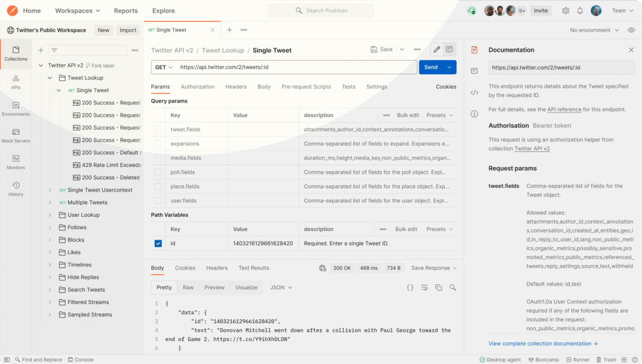Launch the Collection Runner from status bar
The image size is (642, 364).
[578, 359]
